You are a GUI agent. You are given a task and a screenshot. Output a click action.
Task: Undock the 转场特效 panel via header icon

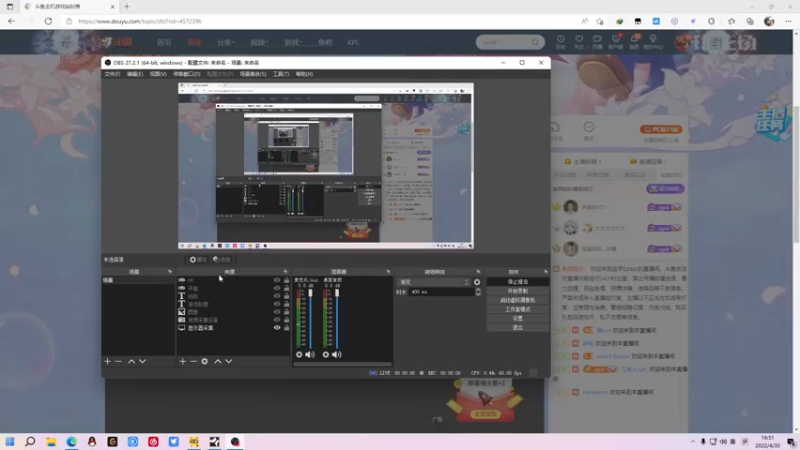click(x=478, y=272)
